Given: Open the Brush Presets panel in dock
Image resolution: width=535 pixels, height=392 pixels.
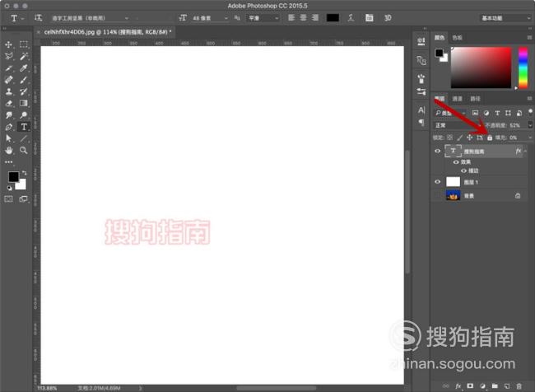Looking at the screenshot, I should tap(421, 91).
